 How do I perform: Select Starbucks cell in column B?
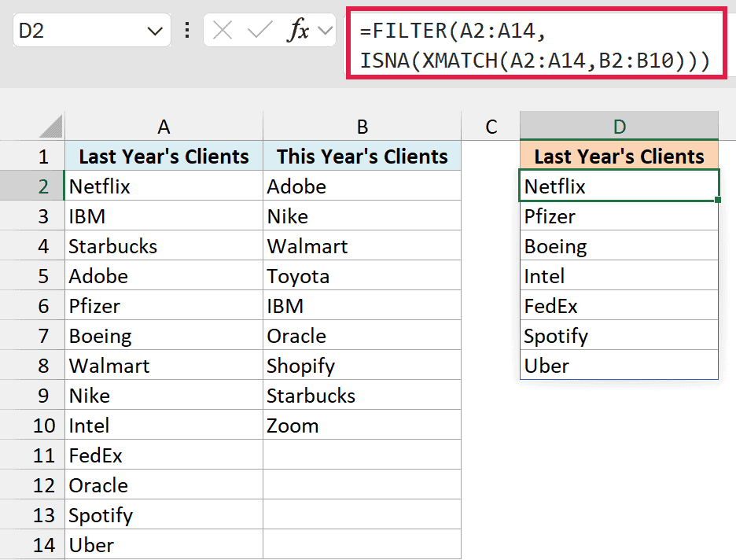coord(362,396)
